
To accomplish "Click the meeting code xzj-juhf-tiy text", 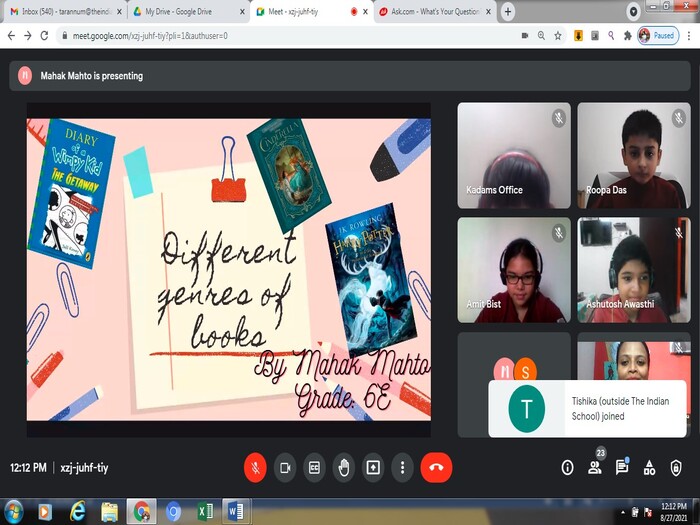I will point(84,468).
